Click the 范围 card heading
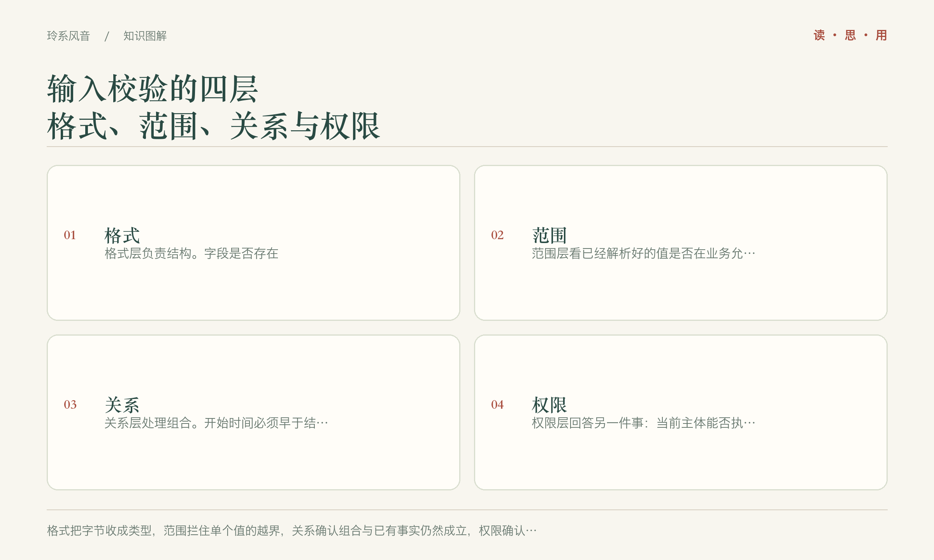Screen dimensions: 934x560 click(550, 235)
